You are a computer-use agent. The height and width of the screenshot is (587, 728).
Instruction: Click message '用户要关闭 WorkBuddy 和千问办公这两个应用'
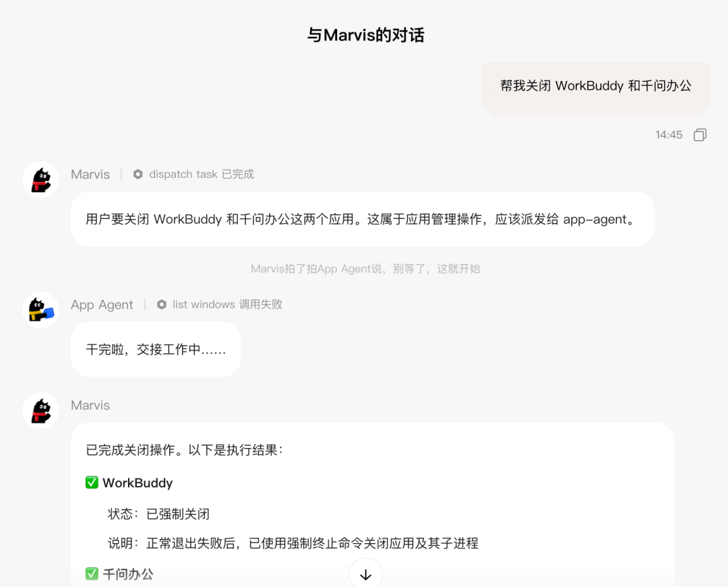tap(362, 219)
